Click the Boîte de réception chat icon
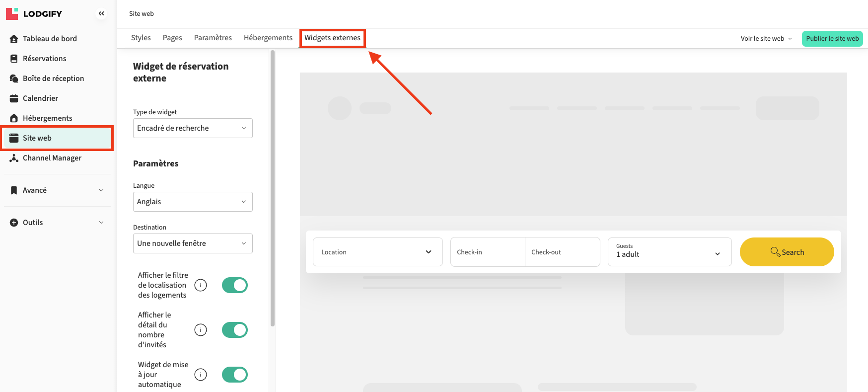868x392 pixels. pos(14,78)
